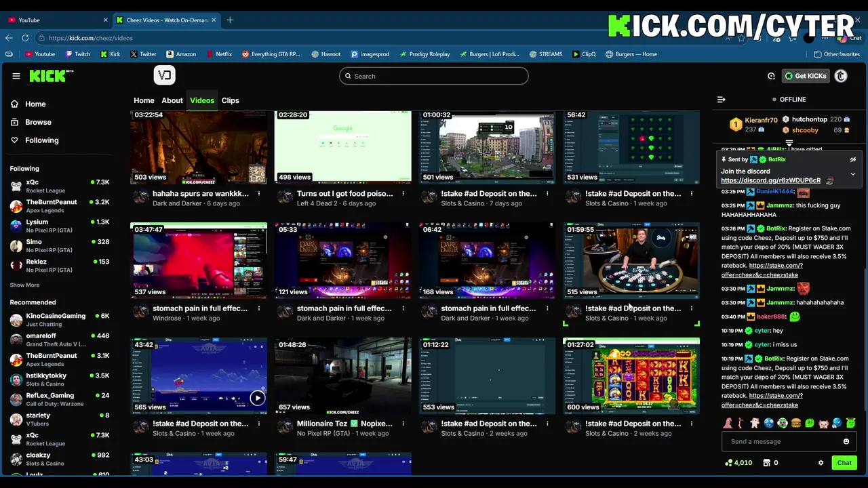This screenshot has width=868, height=488.
Task: Open the hamburger sidebar menu
Action: click(16, 76)
